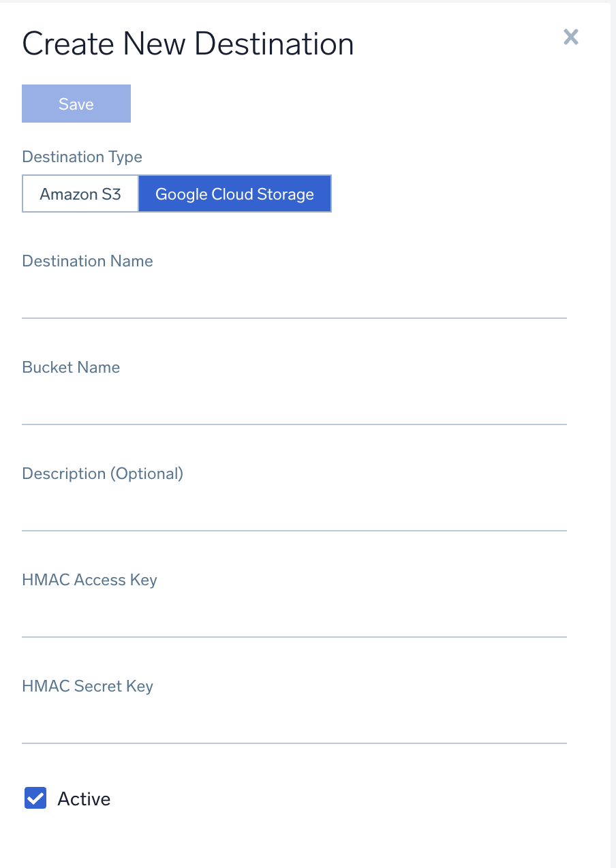Click the Description (Optional) input field
The width and height of the screenshot is (616, 868).
293,519
